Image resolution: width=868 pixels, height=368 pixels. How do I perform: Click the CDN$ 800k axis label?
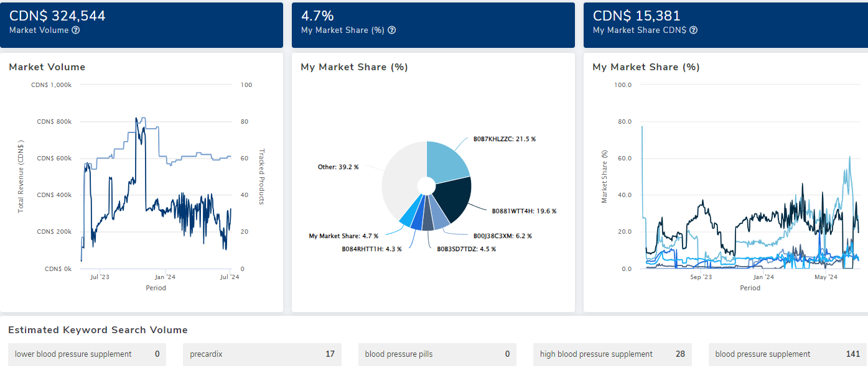pyautogui.click(x=54, y=122)
